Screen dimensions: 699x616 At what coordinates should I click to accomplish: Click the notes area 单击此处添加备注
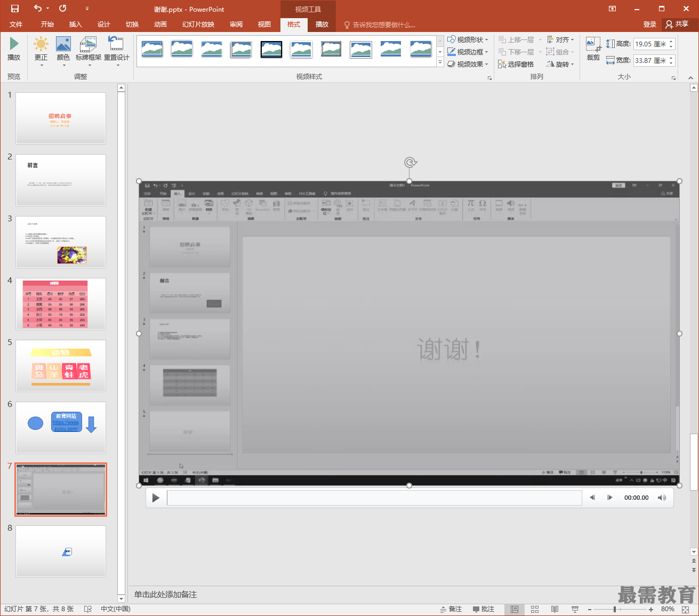pyautogui.click(x=165, y=594)
